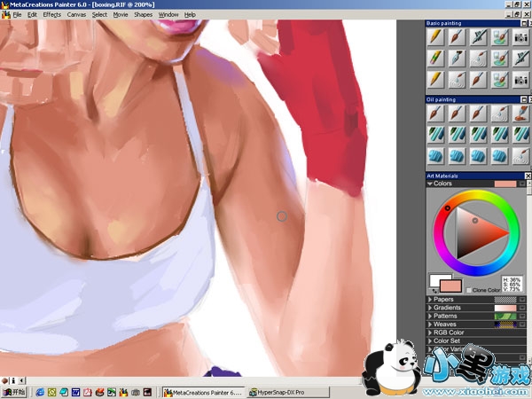Viewport: 532px width, 399px height.
Task: Click the front salmon primary color swatch
Action: pos(450,286)
